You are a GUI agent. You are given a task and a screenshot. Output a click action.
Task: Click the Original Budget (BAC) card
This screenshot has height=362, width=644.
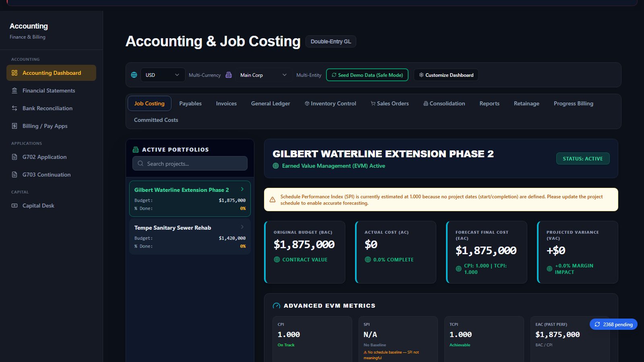(x=305, y=252)
